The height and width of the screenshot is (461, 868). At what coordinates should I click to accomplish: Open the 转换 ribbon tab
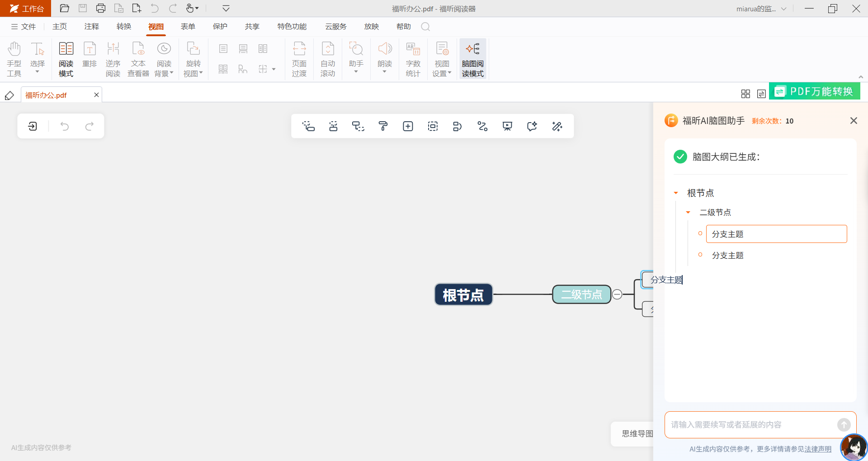click(x=123, y=27)
